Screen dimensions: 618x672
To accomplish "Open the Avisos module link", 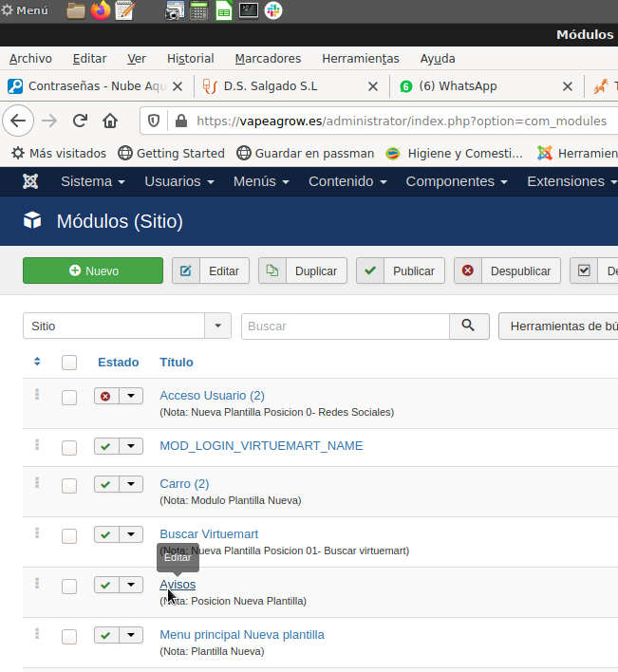I will (178, 585).
